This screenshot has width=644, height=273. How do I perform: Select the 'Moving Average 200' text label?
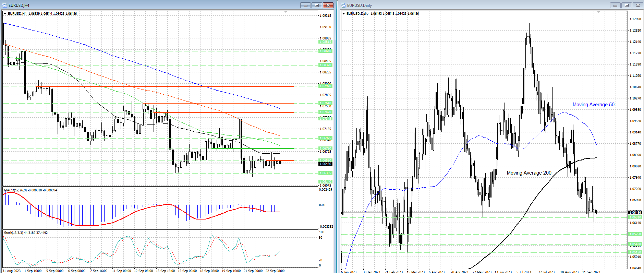point(529,173)
